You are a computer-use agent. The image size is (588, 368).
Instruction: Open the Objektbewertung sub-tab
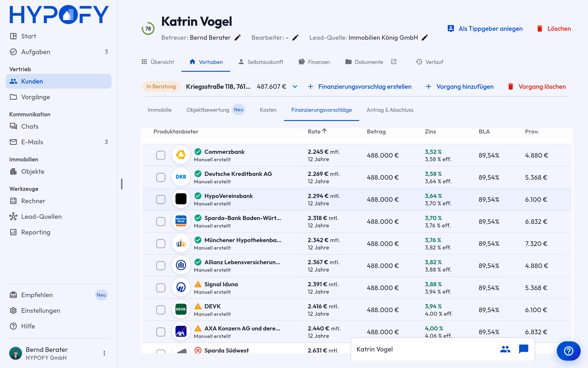pyautogui.click(x=216, y=110)
